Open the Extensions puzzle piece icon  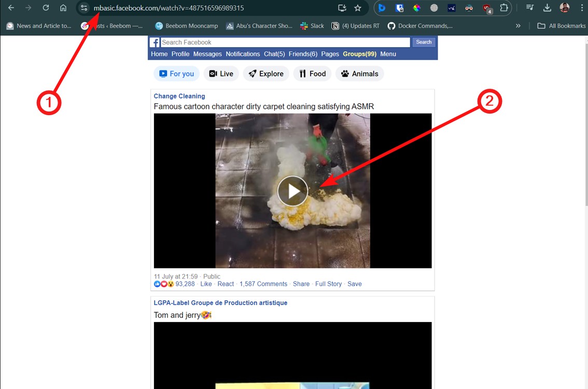(x=503, y=8)
